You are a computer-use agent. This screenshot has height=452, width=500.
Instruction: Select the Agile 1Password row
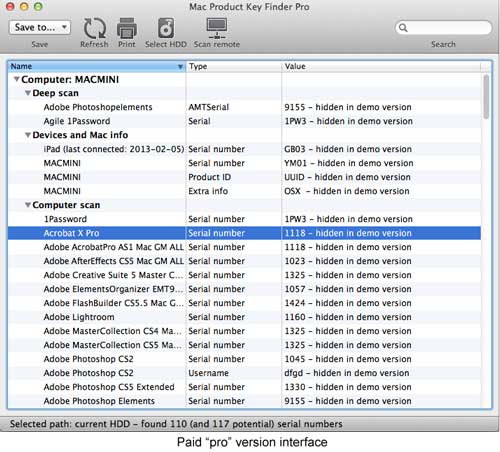click(244, 121)
